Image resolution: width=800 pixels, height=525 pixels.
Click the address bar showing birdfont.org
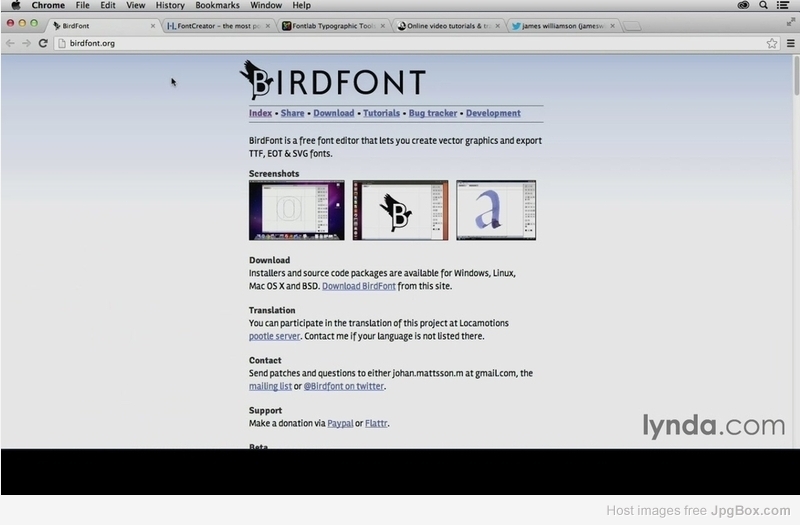(400, 43)
